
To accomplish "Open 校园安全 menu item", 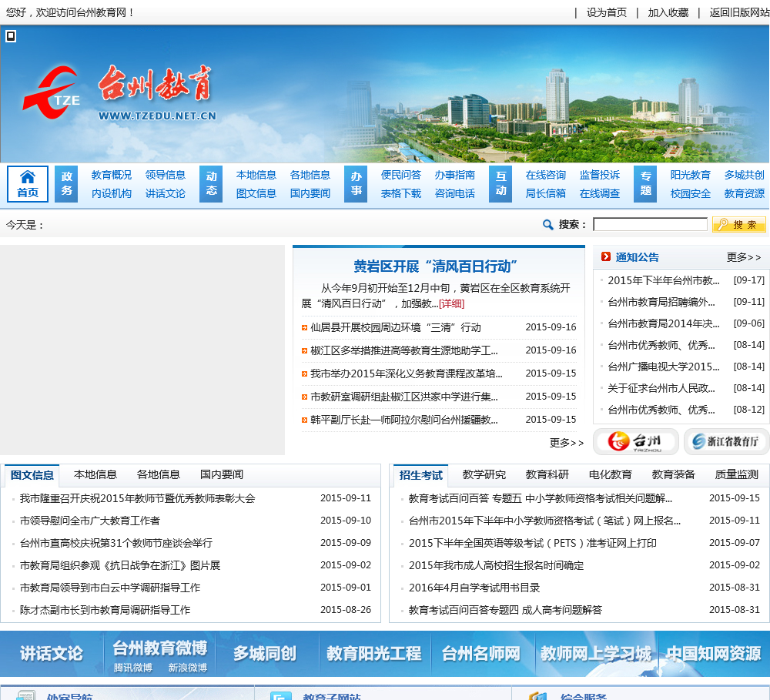I will pos(691,193).
